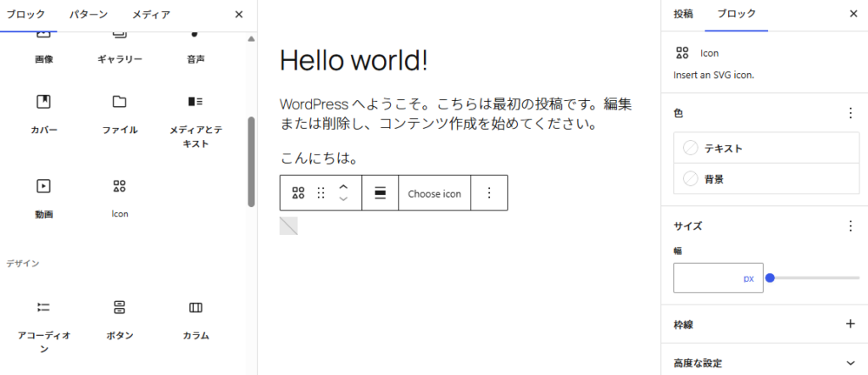
Task: Insert the Icon block from inserter
Action: [x=120, y=197]
